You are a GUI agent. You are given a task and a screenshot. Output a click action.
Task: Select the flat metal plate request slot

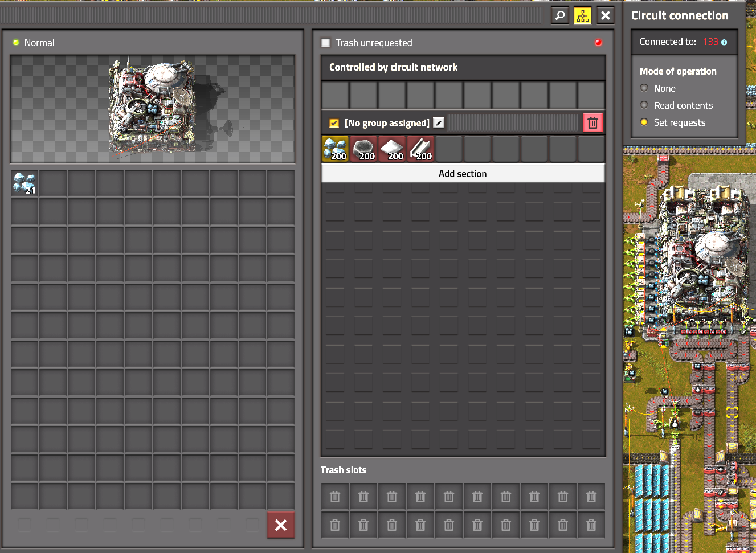click(x=393, y=149)
